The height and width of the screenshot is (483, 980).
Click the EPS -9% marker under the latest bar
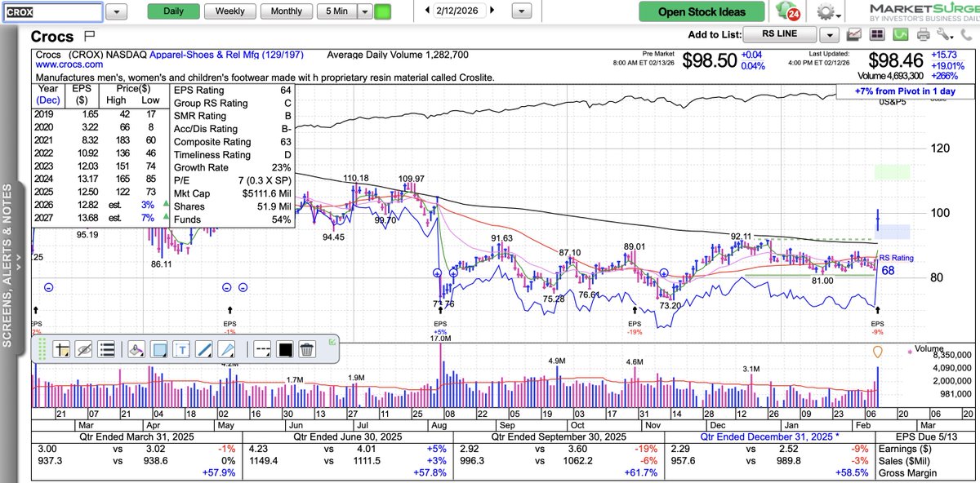(877, 329)
